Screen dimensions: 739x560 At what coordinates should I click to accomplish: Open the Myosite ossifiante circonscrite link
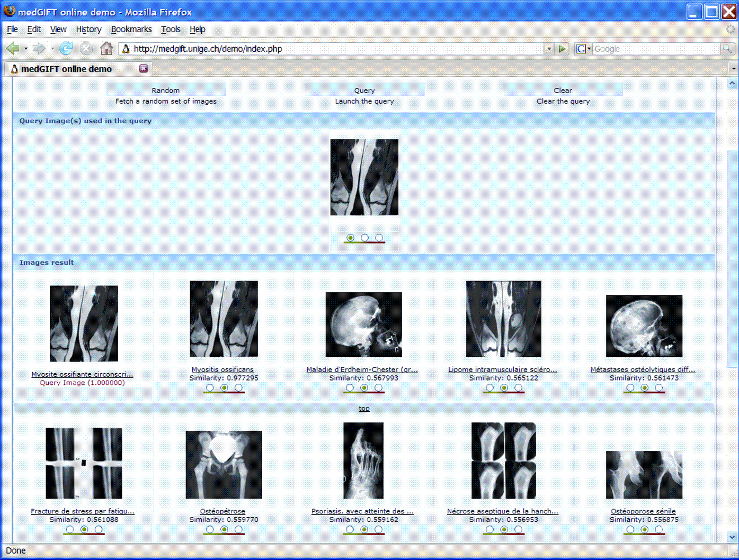coord(82,374)
